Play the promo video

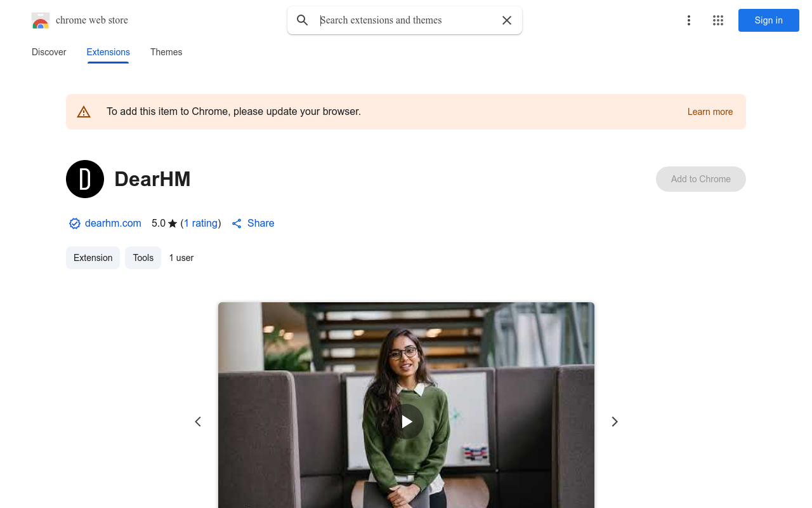pos(406,422)
